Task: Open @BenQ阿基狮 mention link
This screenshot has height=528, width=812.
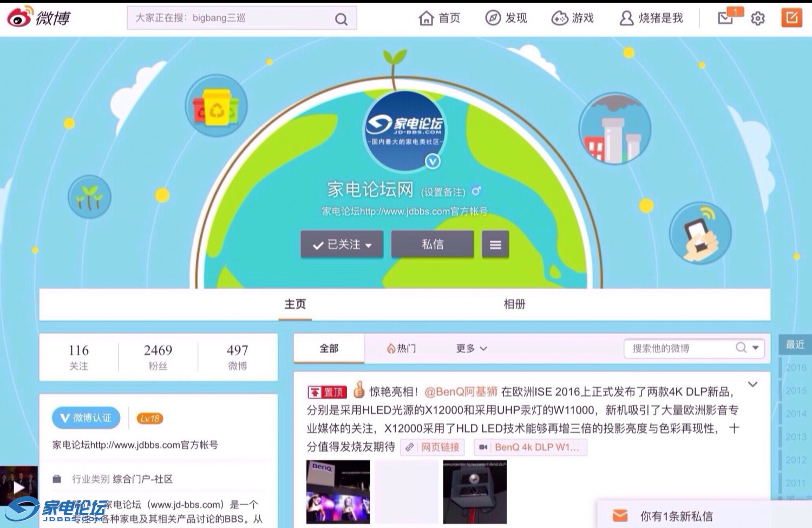Action: tap(461, 392)
